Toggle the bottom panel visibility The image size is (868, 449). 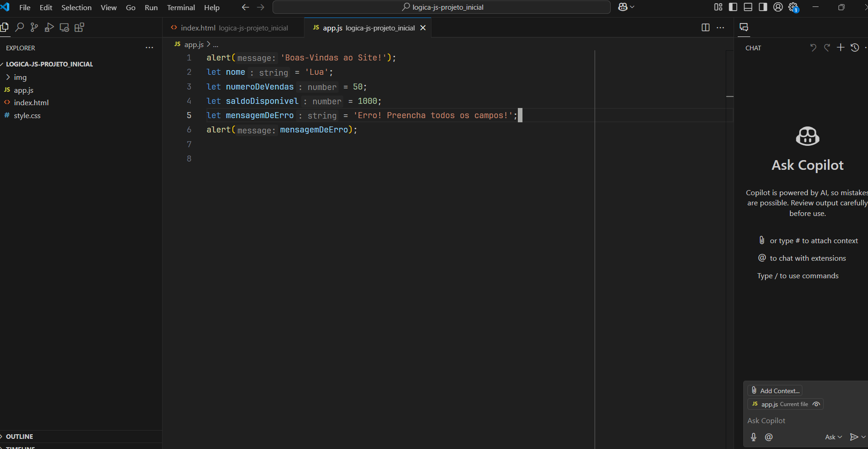tap(748, 7)
